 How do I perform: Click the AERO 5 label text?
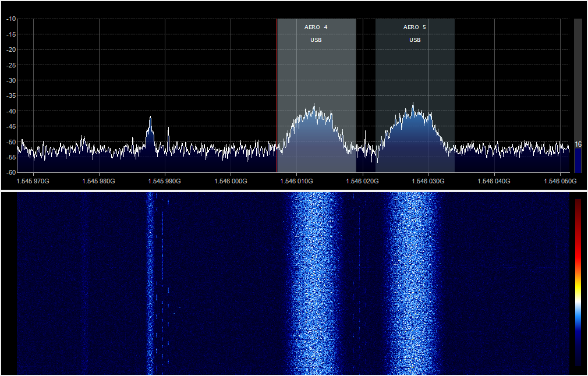pos(415,27)
